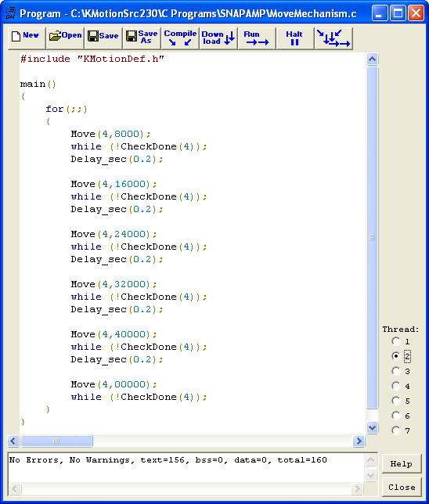Viewport: 429px width, 504px height.
Task: Download program to the board
Action: tap(218, 38)
